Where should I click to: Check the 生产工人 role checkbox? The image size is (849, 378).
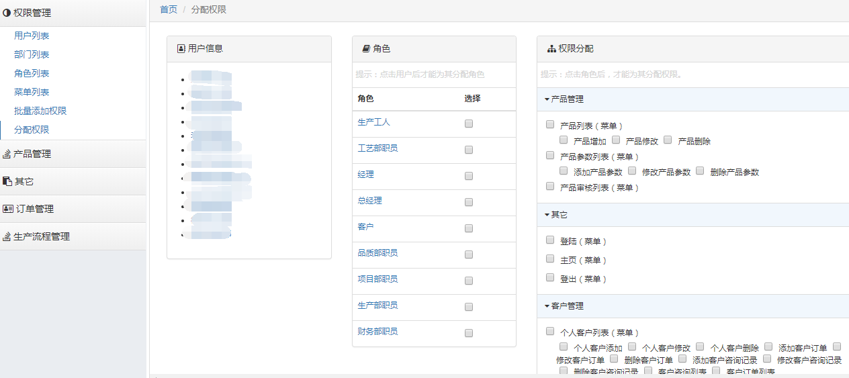tap(469, 123)
